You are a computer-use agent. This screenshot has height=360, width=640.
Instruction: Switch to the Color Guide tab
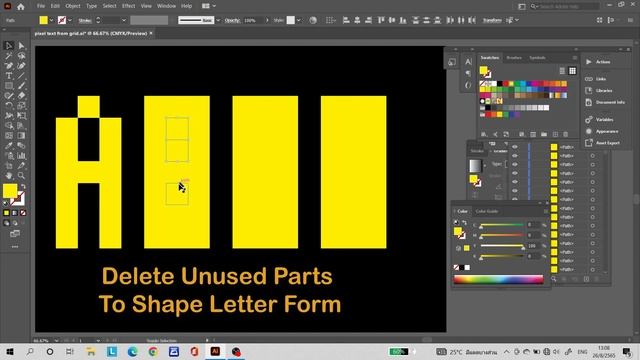point(487,211)
